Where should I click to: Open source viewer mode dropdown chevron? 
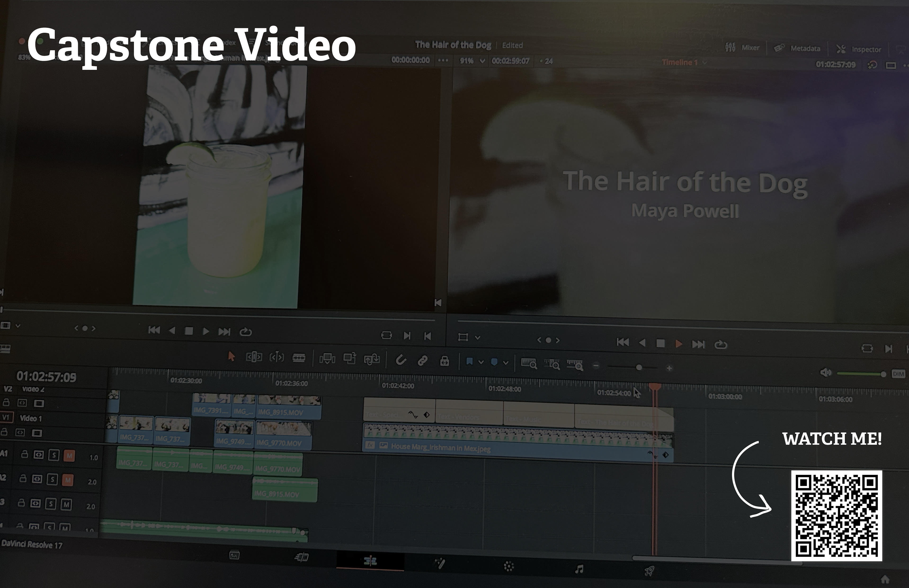point(18,326)
